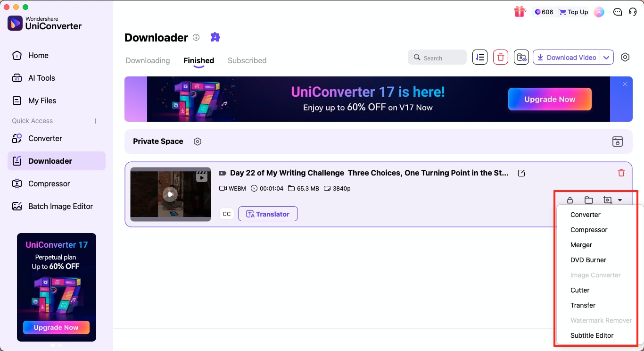Expand Quick Access with the plus sign
644x351 pixels.
(x=95, y=121)
